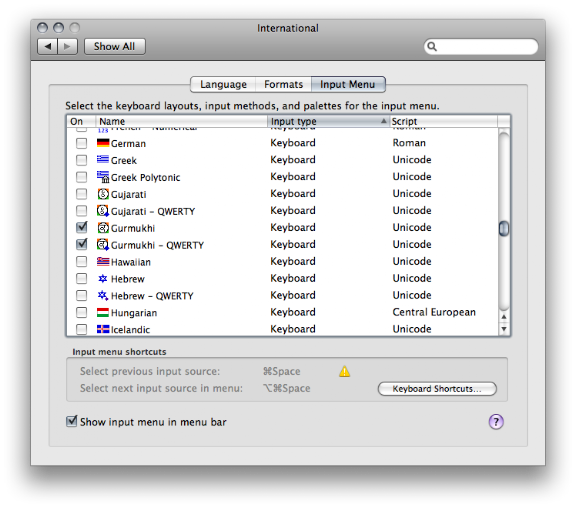Screen dimensions: 576x508
Task: Sort by the On column header
Action: tap(81, 121)
